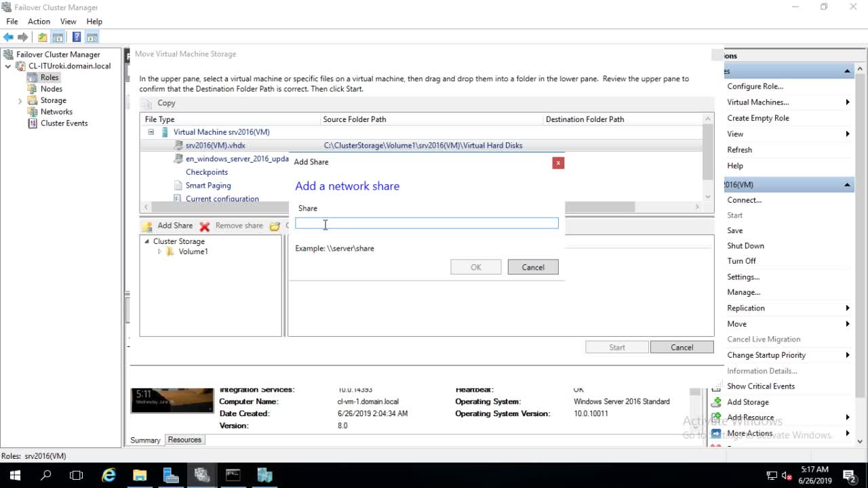Click Create Empty Role action

(758, 118)
